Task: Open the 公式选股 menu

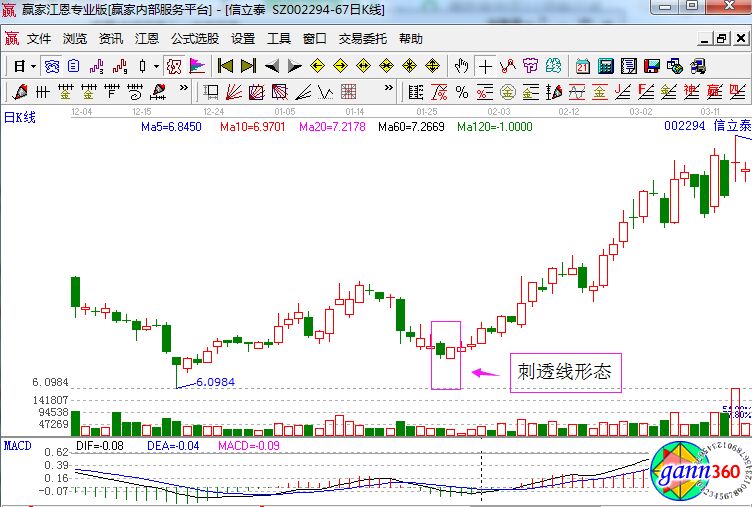Action: pyautogui.click(x=194, y=39)
